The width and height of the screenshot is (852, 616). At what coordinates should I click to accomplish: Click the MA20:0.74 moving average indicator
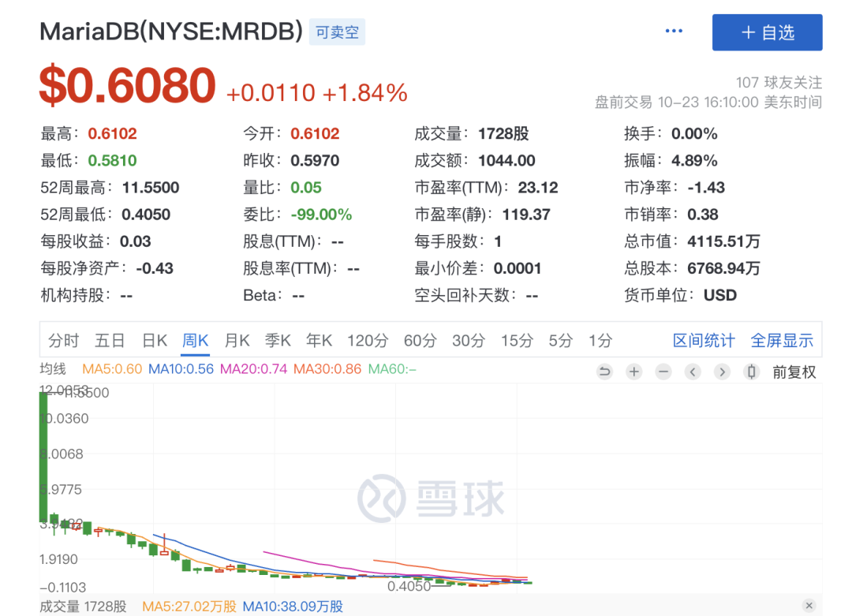[x=253, y=369]
